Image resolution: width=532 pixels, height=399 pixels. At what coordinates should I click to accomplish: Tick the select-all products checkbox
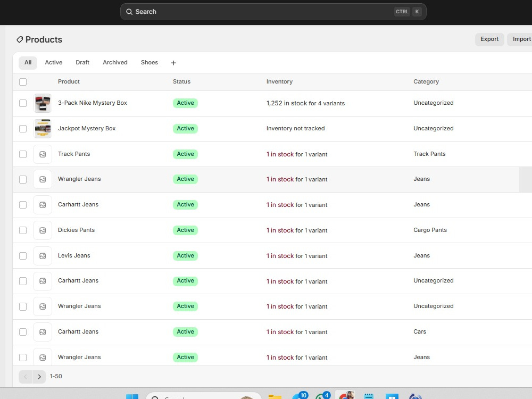[23, 82]
